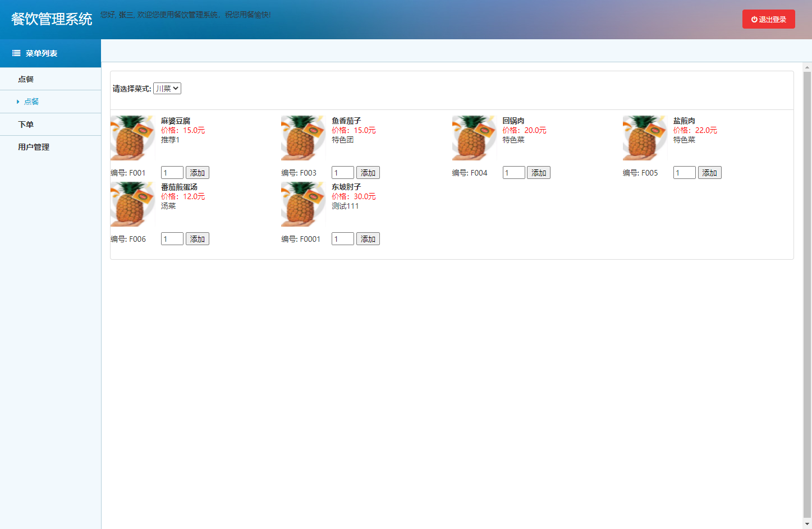Select the 菜单列表 sidebar header
Viewport: 812px width, 529px height.
tap(51, 53)
